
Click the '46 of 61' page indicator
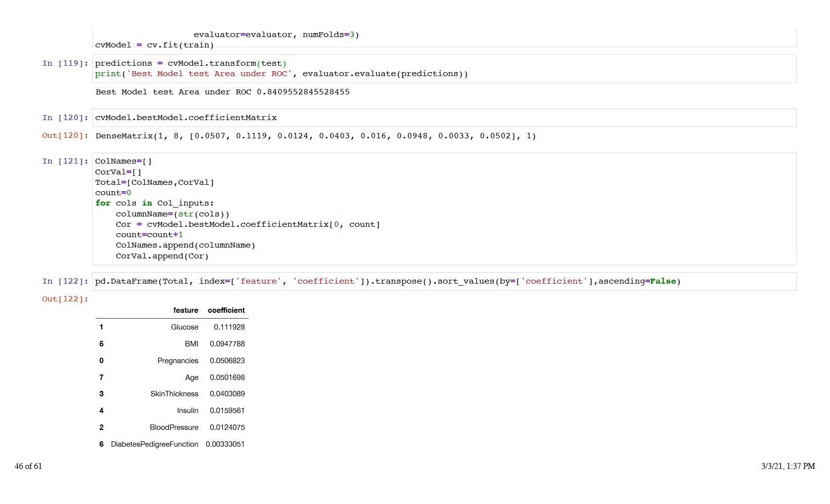28,466
